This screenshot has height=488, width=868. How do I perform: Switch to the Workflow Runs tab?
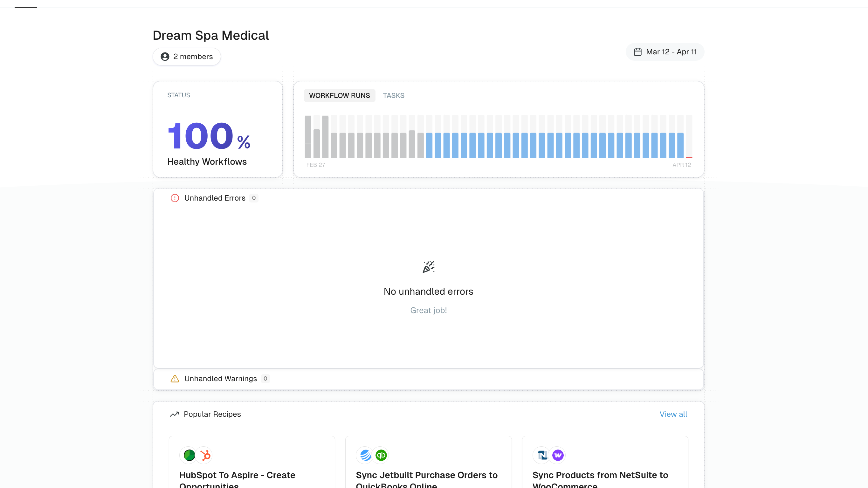pos(339,96)
